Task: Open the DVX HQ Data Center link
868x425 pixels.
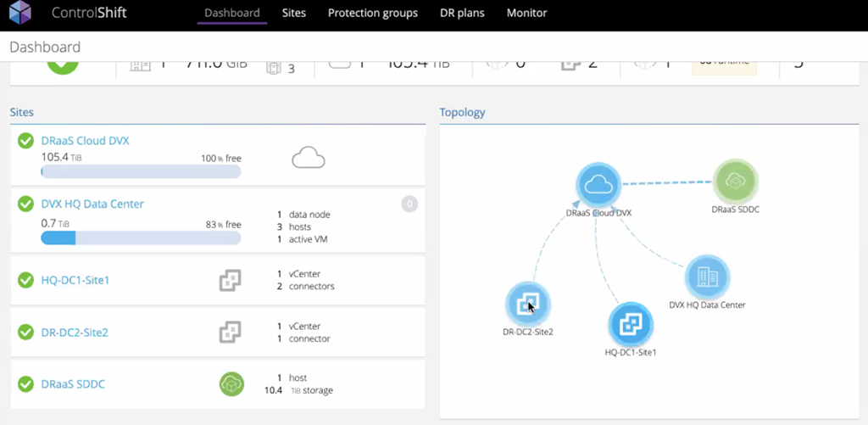Action: pos(92,204)
